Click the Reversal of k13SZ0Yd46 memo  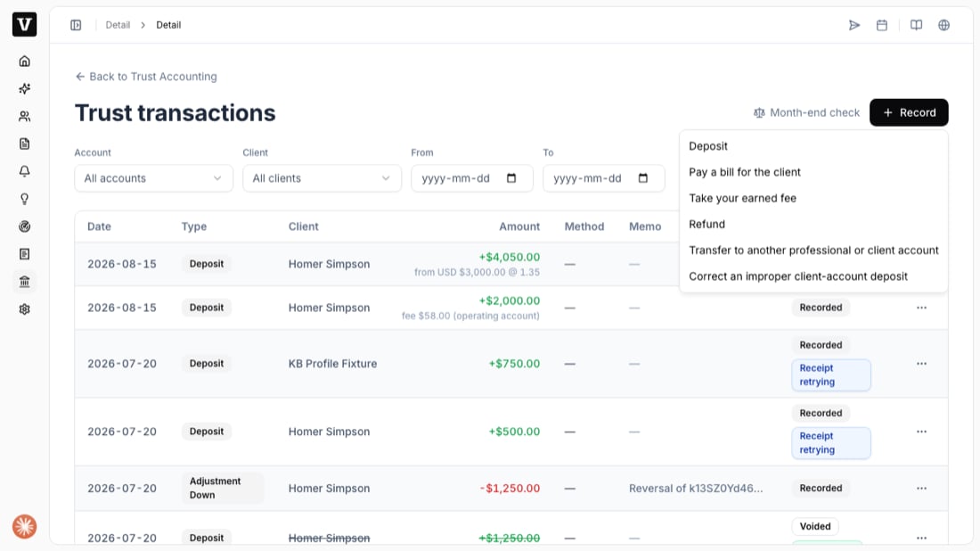[x=696, y=488]
